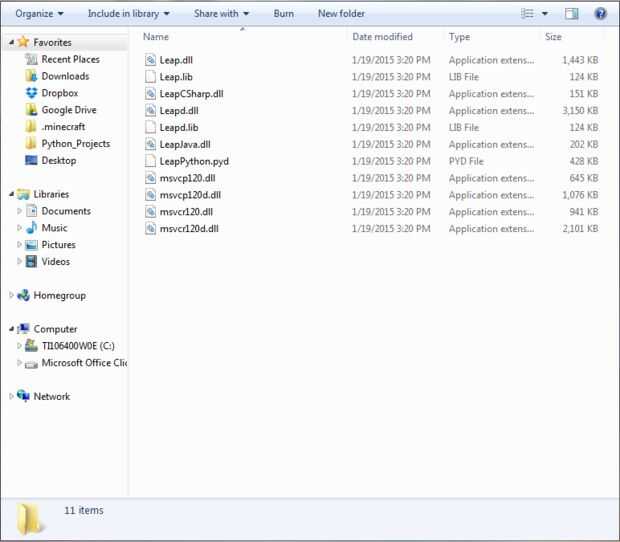The height and width of the screenshot is (542, 620).
Task: Click the Dropbox icon in Favorites
Action: pyautogui.click(x=31, y=93)
